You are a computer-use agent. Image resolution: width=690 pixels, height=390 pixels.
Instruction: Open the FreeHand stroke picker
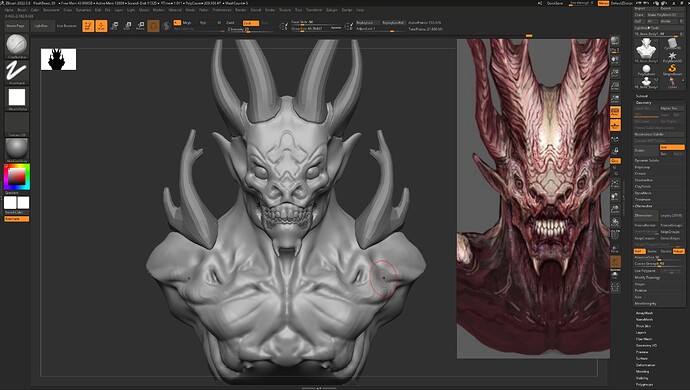click(x=17, y=72)
